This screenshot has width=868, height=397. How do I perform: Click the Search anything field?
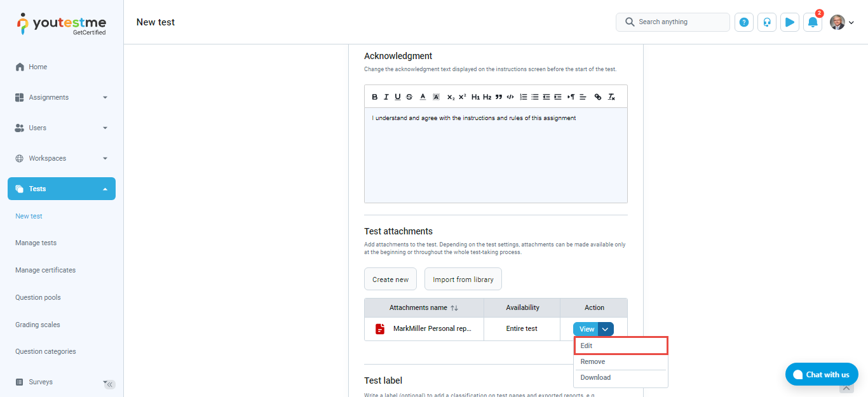pyautogui.click(x=673, y=22)
